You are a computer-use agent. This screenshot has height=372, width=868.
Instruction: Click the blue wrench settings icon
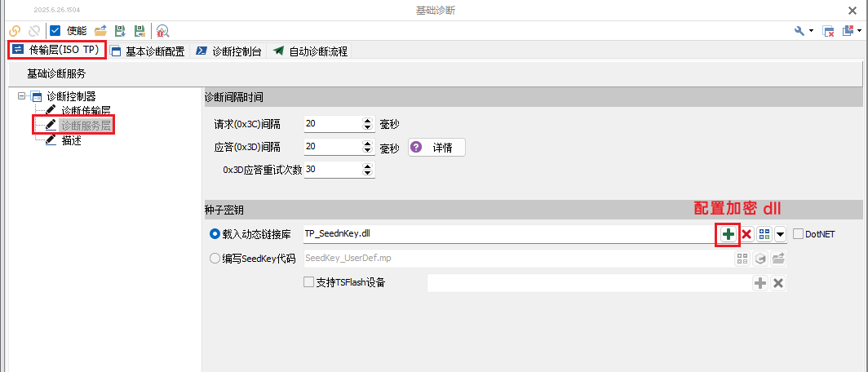[799, 31]
